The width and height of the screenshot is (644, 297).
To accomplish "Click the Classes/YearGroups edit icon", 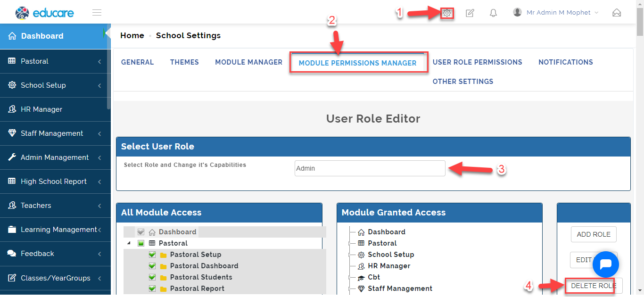I will coord(12,278).
